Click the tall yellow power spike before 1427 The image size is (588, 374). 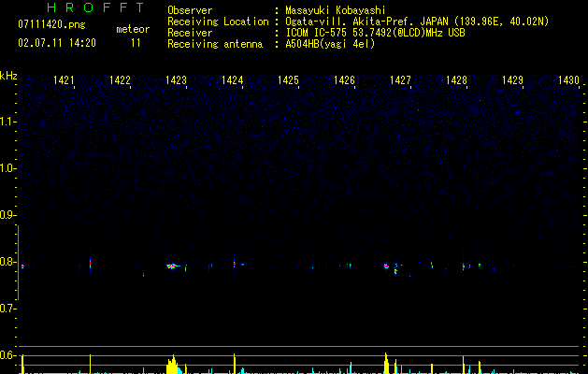point(386,363)
